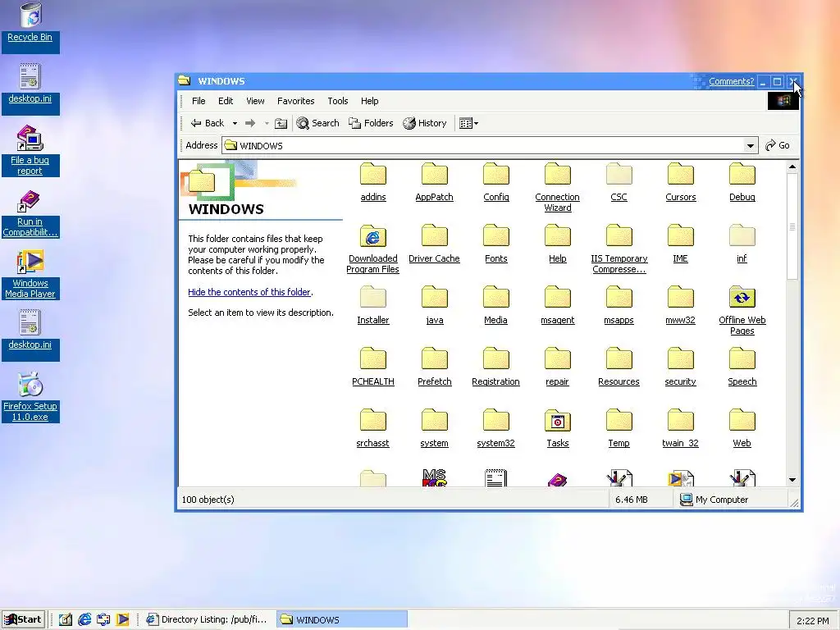Open the Favorites menu
This screenshot has width=840, height=630.
click(295, 101)
